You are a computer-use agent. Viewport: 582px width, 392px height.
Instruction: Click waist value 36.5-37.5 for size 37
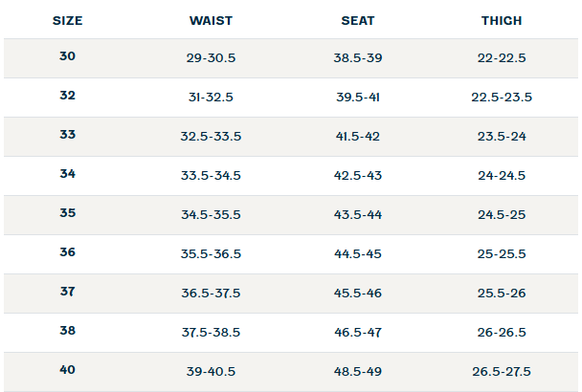click(211, 294)
